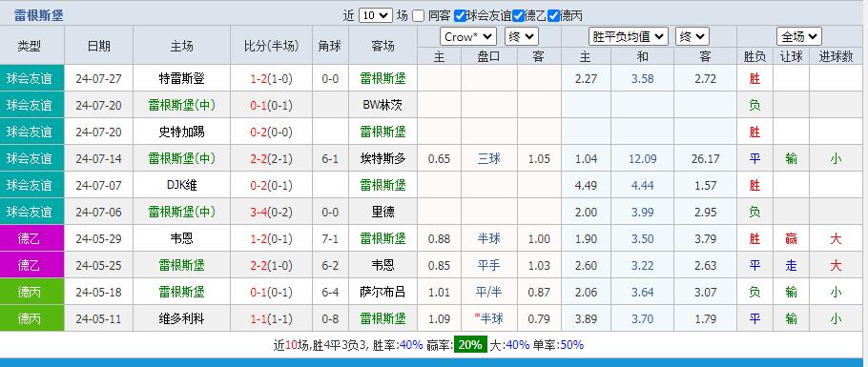The width and height of the screenshot is (868, 367).
Task: Click the 日期 column header
Action: point(98,46)
